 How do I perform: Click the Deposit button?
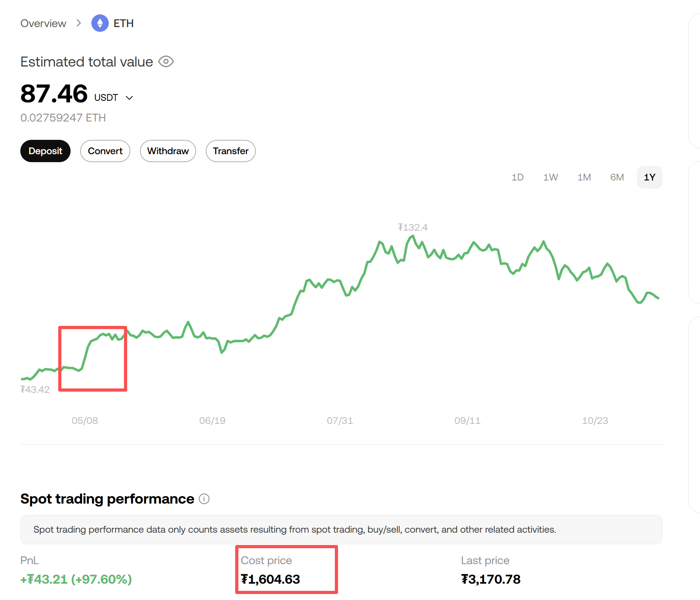point(45,151)
